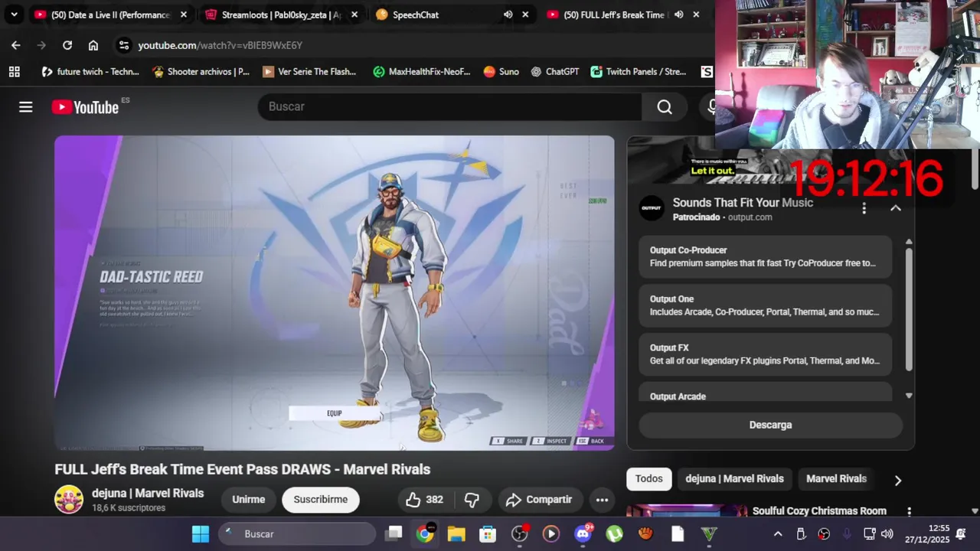The width and height of the screenshot is (980, 551).
Task: Open the Twitch Panels bookmark
Action: click(x=639, y=72)
